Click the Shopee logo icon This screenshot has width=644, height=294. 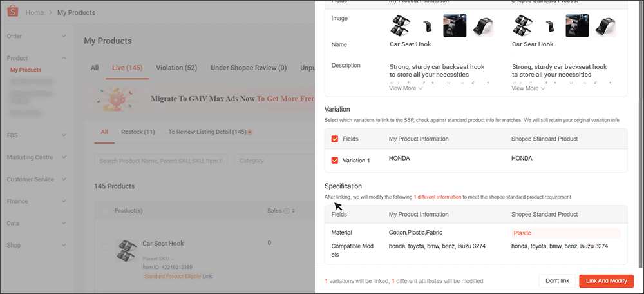pos(14,12)
